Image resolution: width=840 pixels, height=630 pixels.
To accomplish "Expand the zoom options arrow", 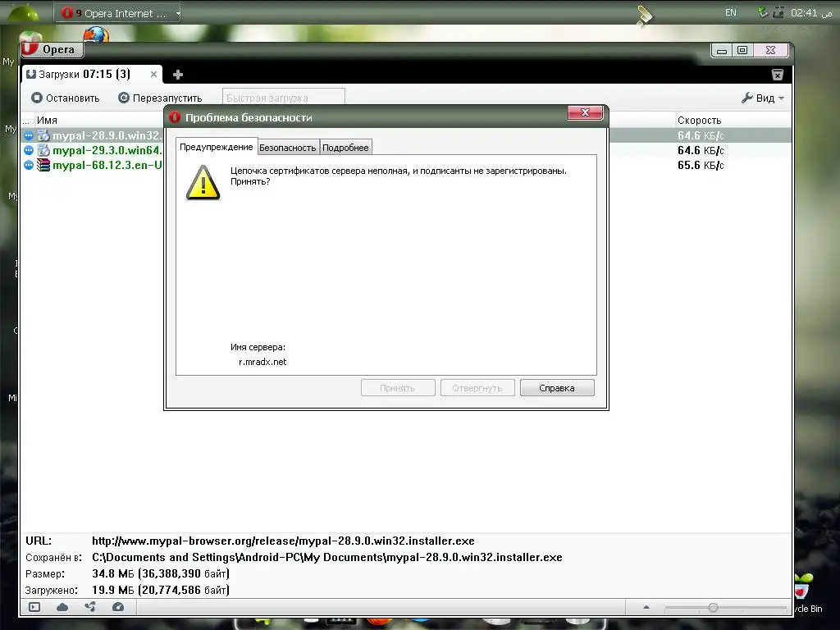I will (x=646, y=607).
